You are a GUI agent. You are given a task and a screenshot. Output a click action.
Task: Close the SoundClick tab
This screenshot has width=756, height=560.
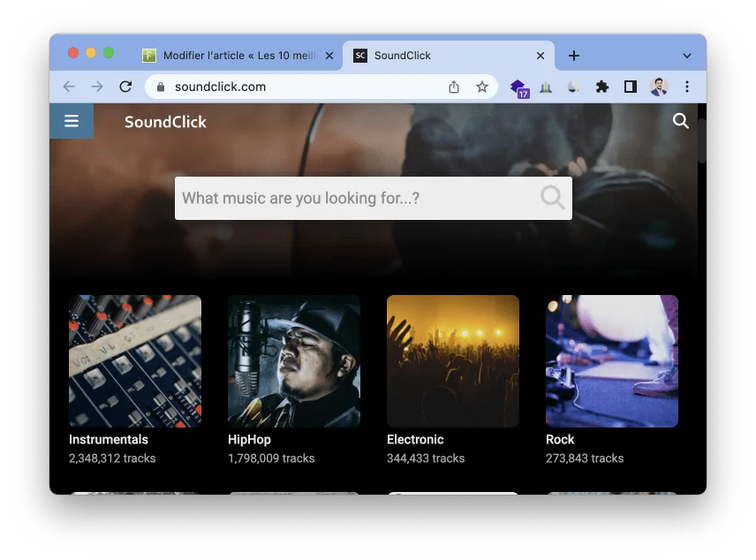541,56
